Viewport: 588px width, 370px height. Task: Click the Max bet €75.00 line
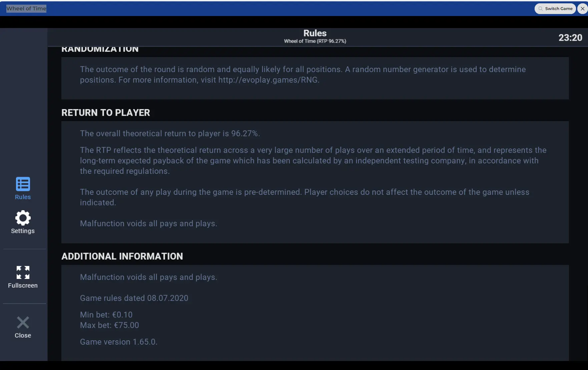pyautogui.click(x=109, y=325)
